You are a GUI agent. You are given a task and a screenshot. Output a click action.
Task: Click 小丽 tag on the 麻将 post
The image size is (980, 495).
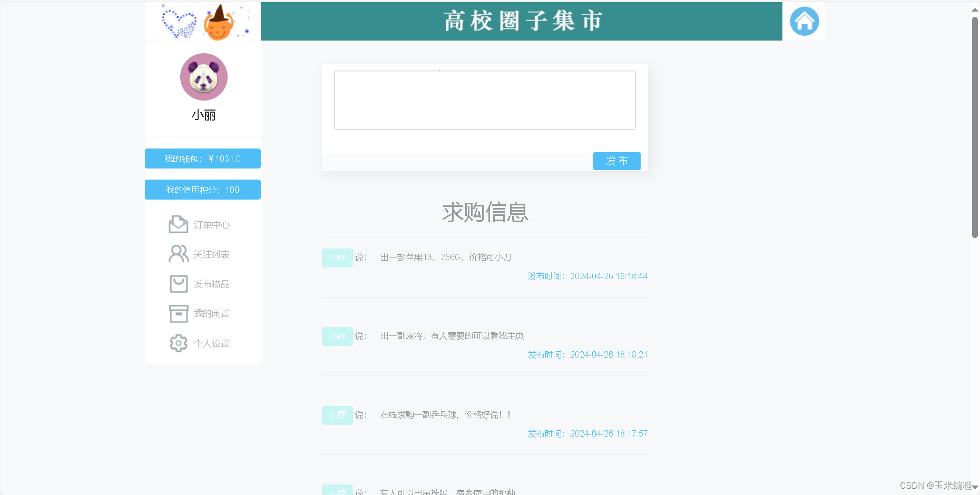[337, 336]
